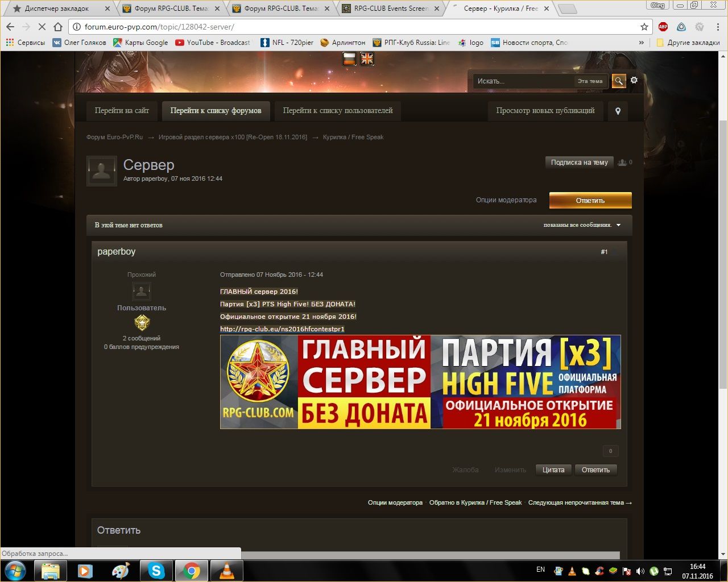Open the new tab button
Screen dimensions: 728x582
pyautogui.click(x=567, y=9)
